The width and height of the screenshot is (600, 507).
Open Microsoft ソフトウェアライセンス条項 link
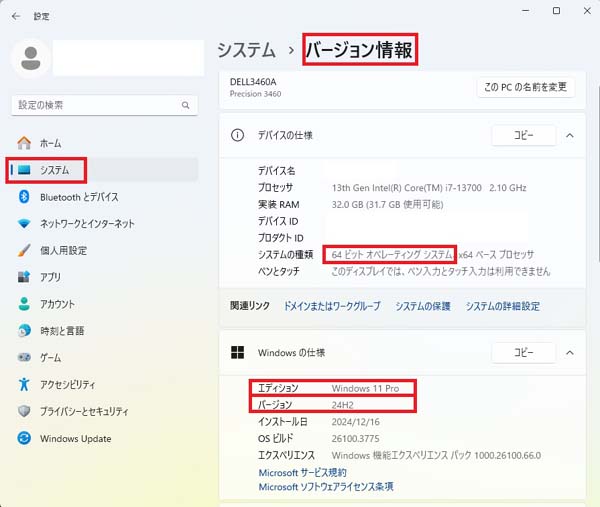click(x=326, y=487)
